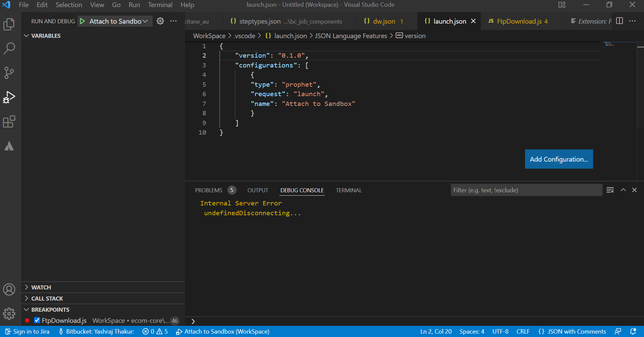Image resolution: width=644 pixels, height=337 pixels.
Task: Click the feedback icon in status bar
Action: 618,332
